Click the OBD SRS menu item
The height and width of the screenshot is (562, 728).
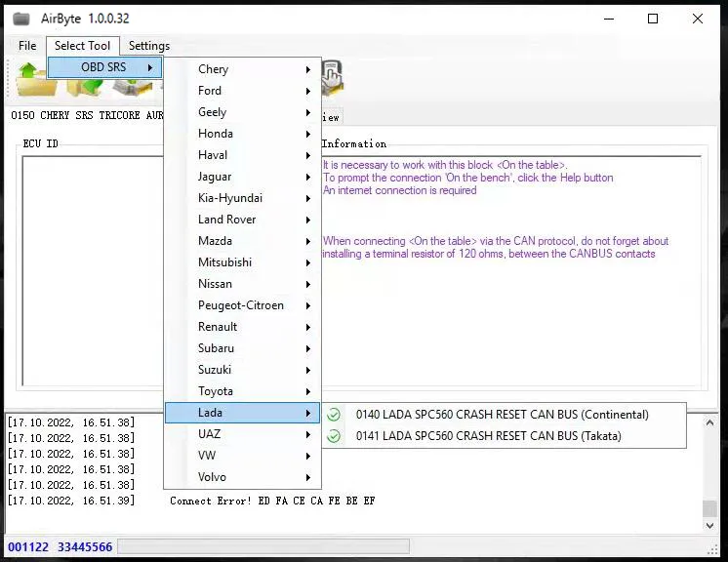click(104, 67)
